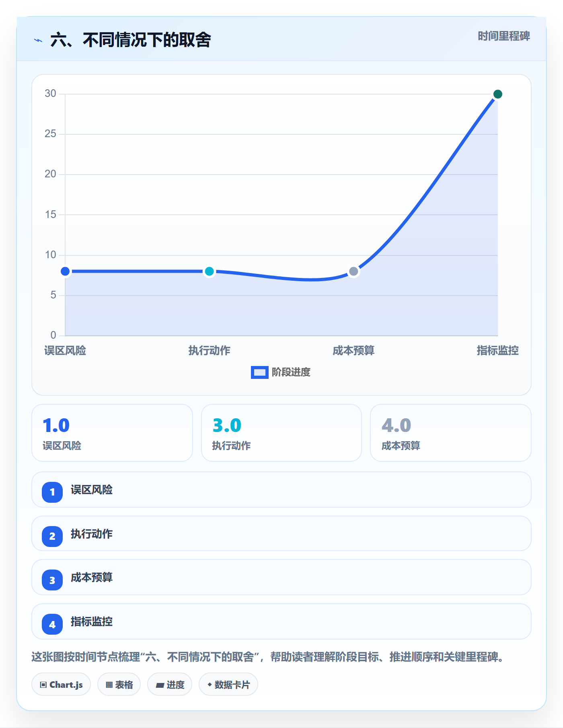Click the lightning icon beside the header title
This screenshot has height=728, width=563.
(x=38, y=40)
